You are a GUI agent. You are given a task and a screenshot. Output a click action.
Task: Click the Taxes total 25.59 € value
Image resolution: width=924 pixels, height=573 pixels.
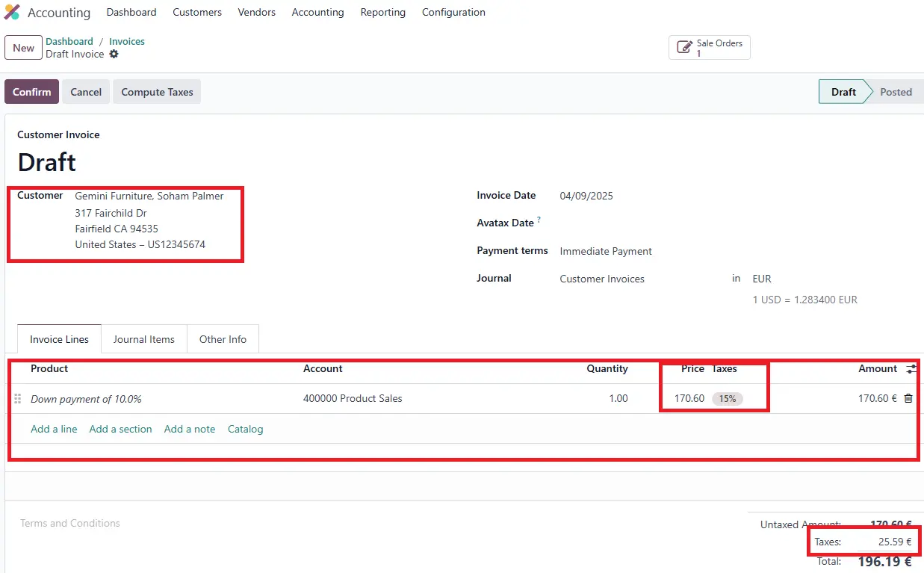point(895,542)
